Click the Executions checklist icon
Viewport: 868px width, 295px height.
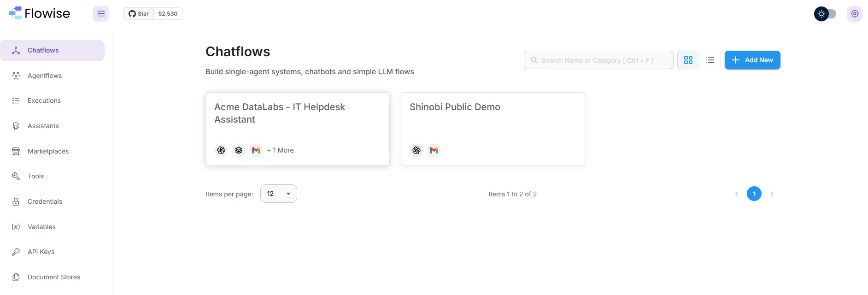pyautogui.click(x=16, y=100)
